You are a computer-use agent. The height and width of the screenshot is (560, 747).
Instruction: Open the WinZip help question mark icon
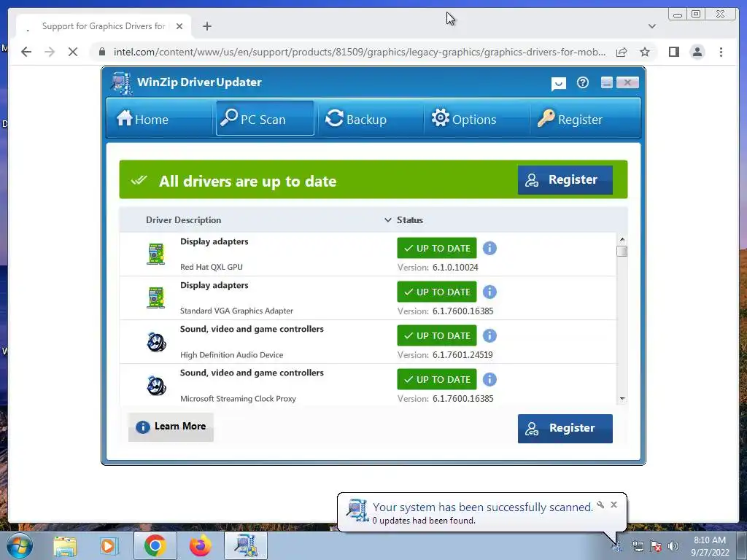(x=582, y=83)
